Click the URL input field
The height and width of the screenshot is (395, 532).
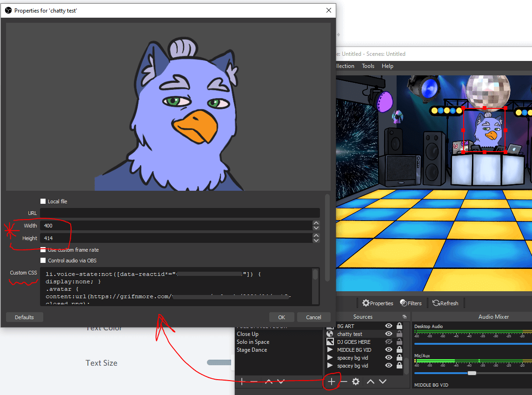180,213
